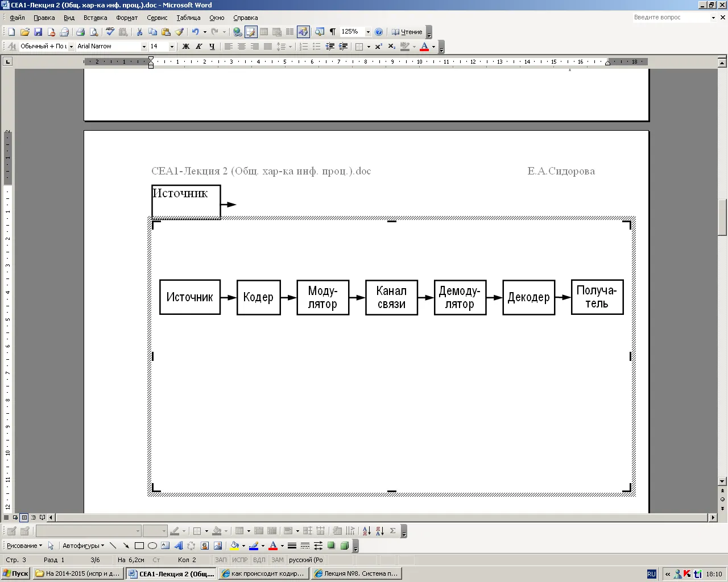Select the Rectangle drawing tool

coord(139,546)
